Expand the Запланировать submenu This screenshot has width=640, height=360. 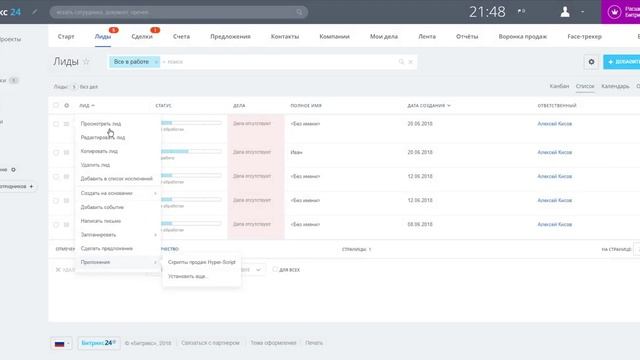pyautogui.click(x=118, y=235)
